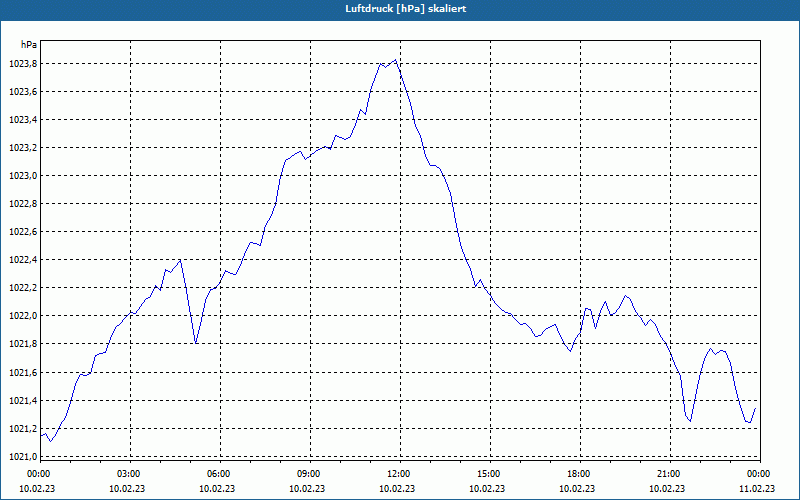Click the 10.02.23 date under 06:00

click(x=217, y=488)
